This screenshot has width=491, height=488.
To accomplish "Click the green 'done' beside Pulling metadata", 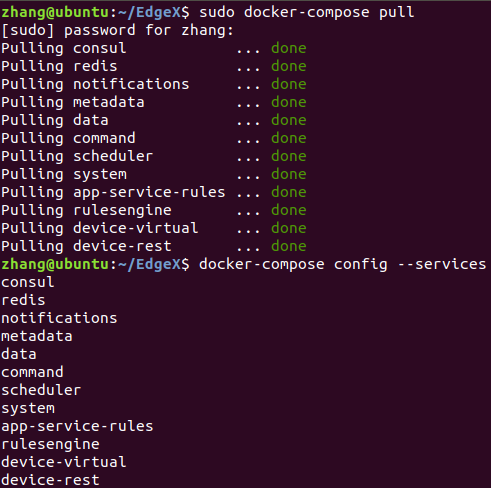I will (x=289, y=102).
